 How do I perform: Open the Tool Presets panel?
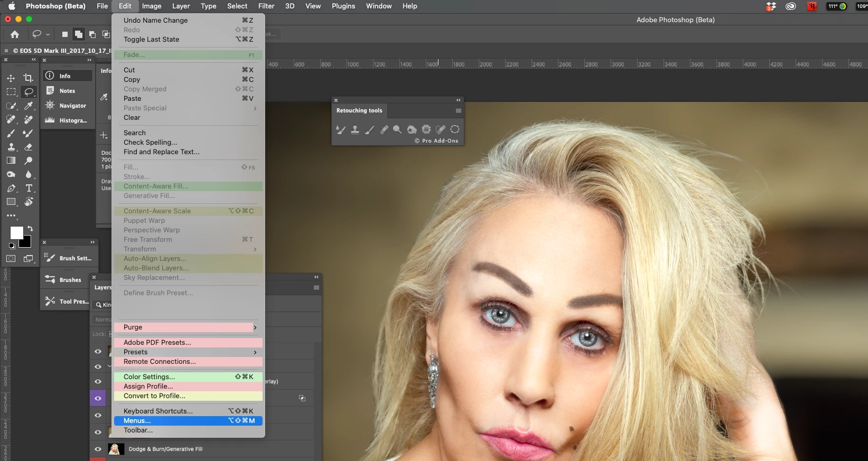(x=66, y=302)
